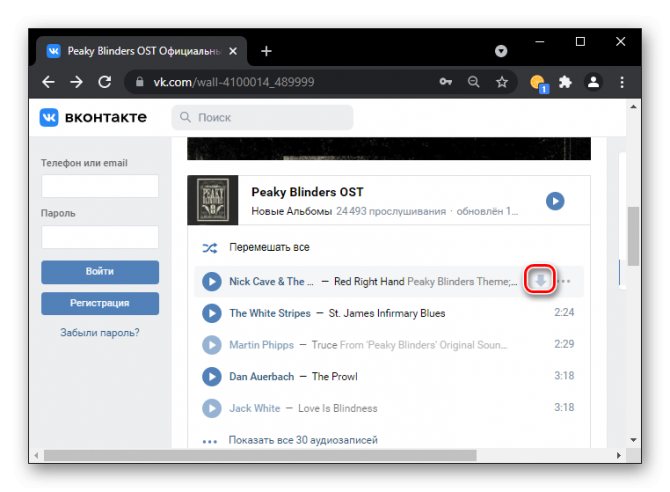Click horizontal scroll right arrow

pos(618,456)
